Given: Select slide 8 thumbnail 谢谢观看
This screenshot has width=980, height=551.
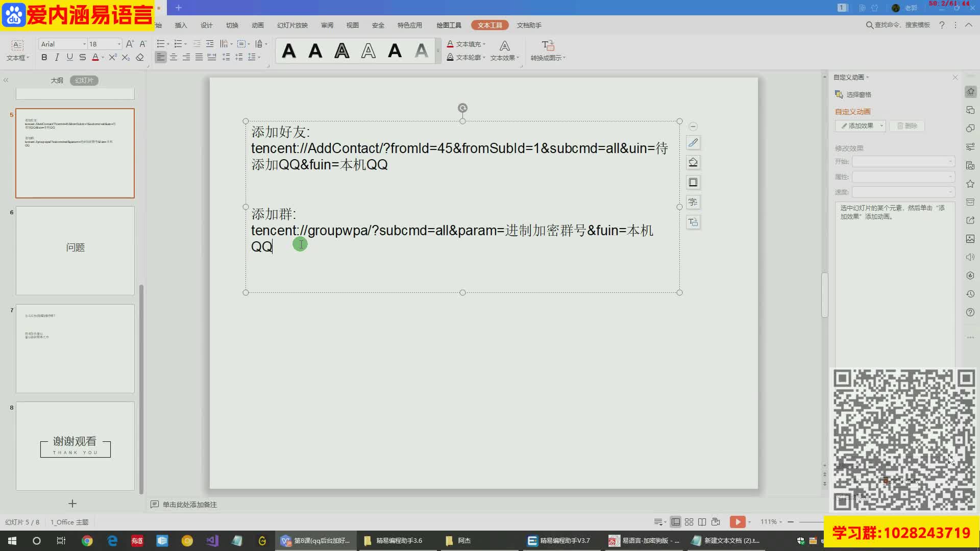Looking at the screenshot, I should pos(75,446).
